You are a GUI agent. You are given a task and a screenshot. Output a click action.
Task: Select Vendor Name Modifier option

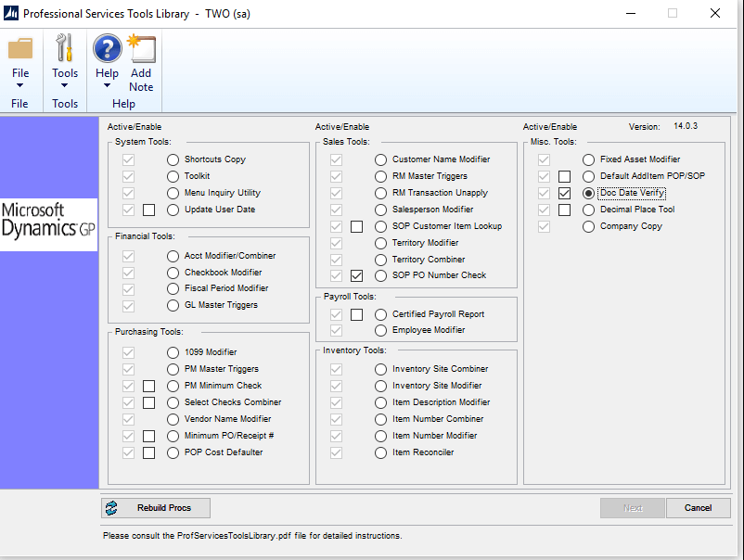(173, 419)
